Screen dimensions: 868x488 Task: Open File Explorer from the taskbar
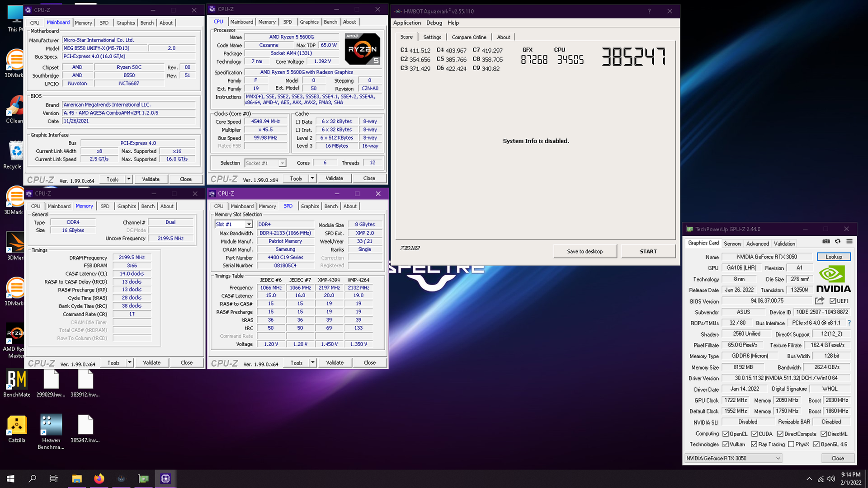point(77,479)
